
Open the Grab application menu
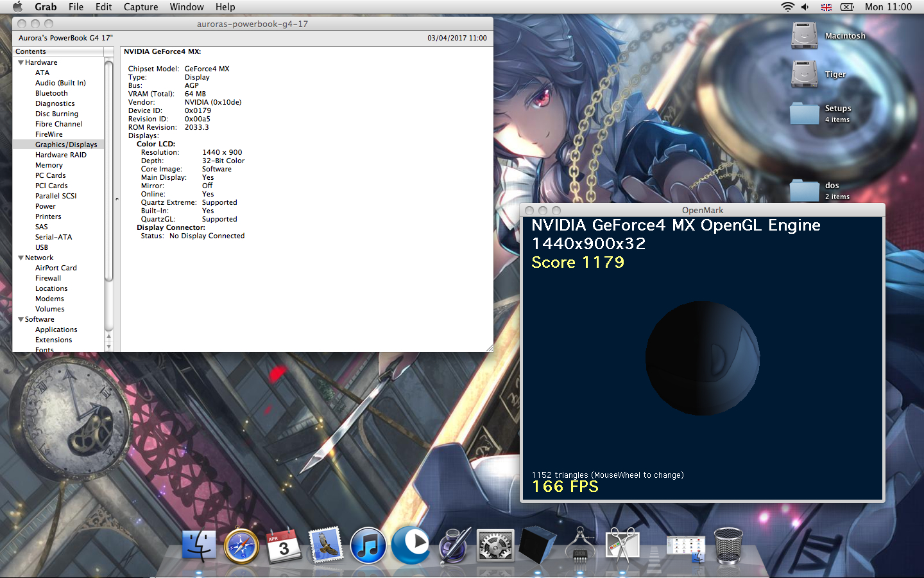46,6
